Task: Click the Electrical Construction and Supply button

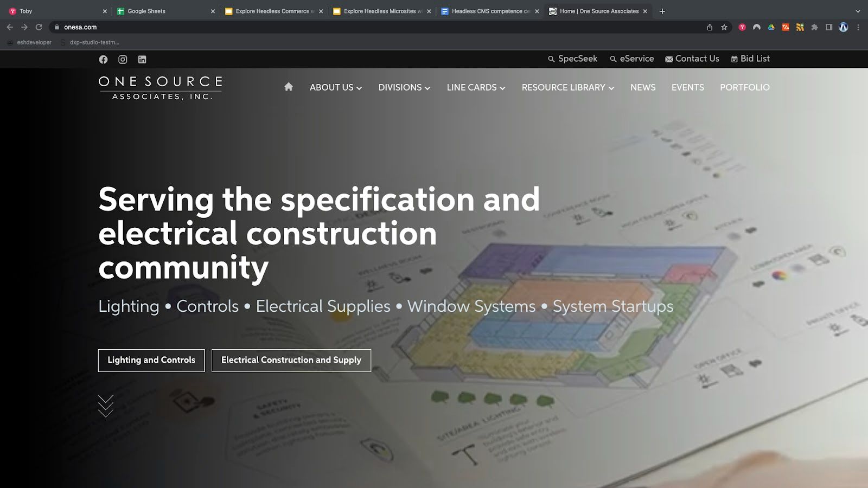Action: click(291, 361)
